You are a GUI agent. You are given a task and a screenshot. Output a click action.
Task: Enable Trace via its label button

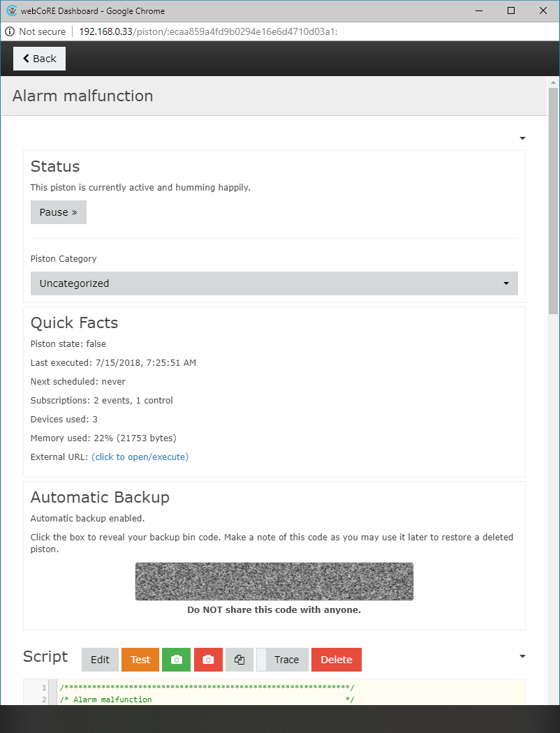point(286,660)
